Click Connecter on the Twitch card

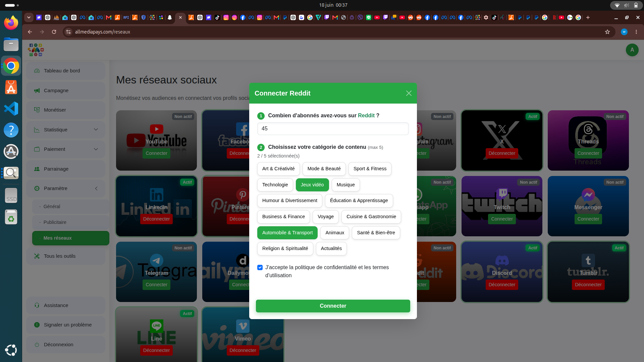point(502,219)
